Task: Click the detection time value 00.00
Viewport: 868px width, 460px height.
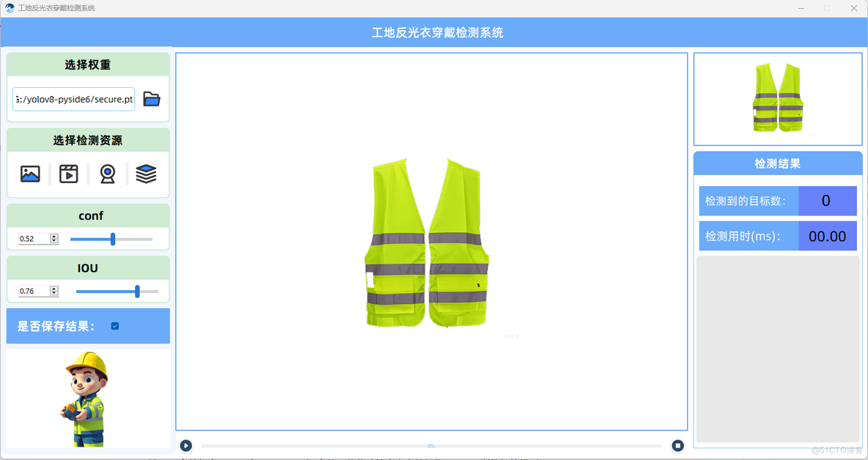Action: pyautogui.click(x=828, y=236)
